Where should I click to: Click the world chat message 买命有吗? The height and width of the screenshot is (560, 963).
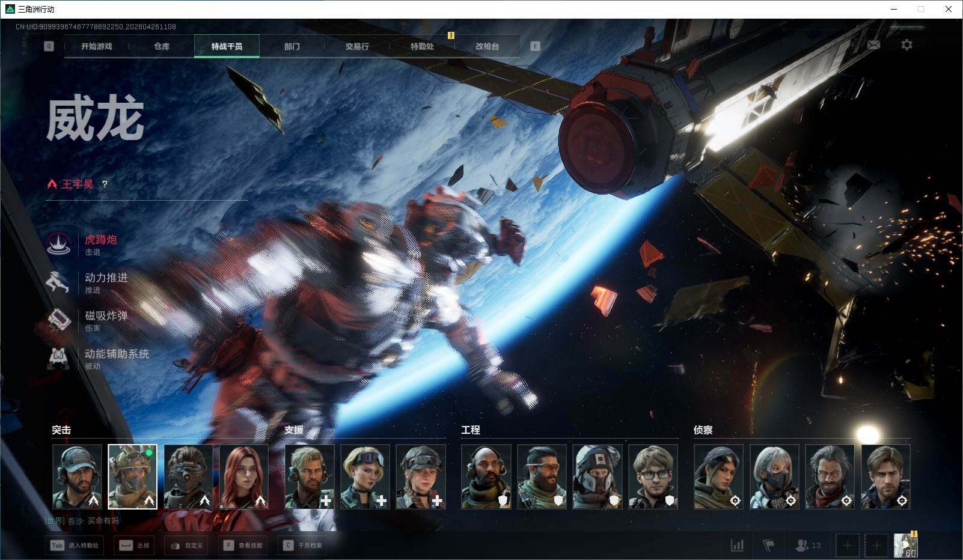tap(103, 521)
